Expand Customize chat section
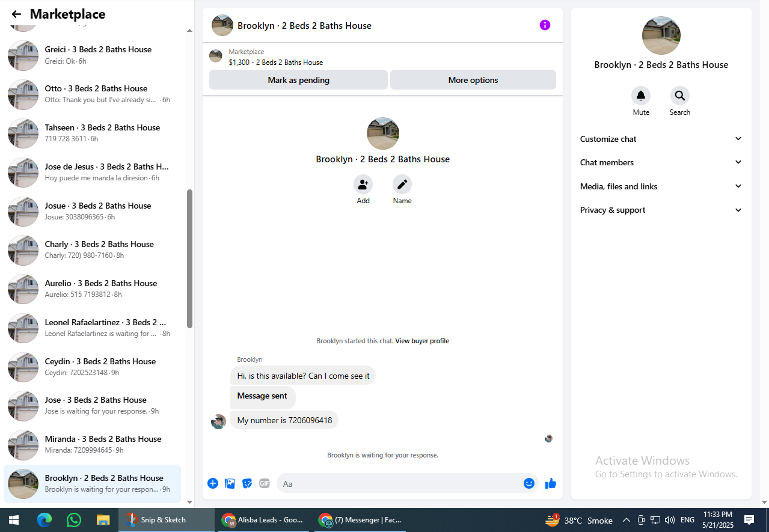Image resolution: width=769 pixels, height=532 pixels. 661,139
